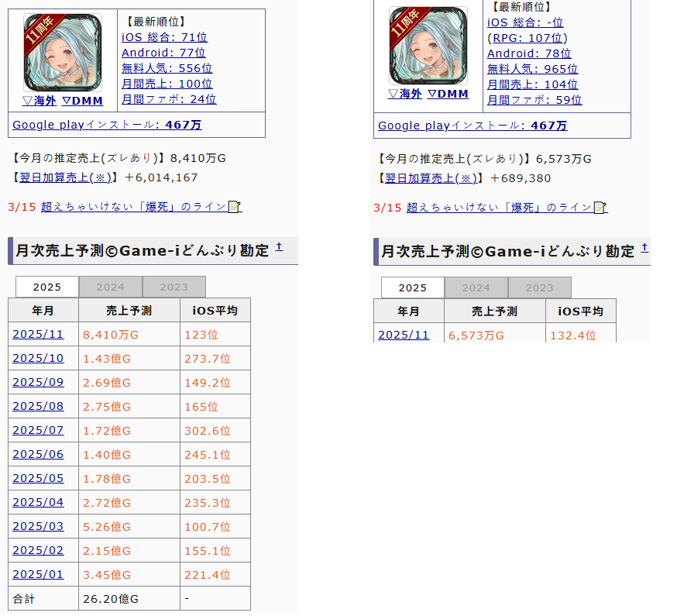This screenshot has height=616, width=677.
Task: Click the † footnote mark in left heading
Action: coord(279,246)
